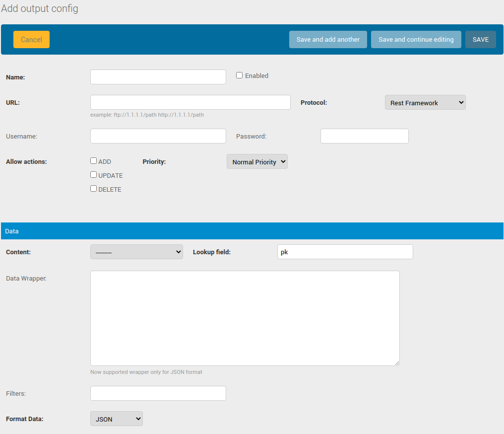The width and height of the screenshot is (504, 434).
Task: Click in the Name input field
Action: click(158, 77)
